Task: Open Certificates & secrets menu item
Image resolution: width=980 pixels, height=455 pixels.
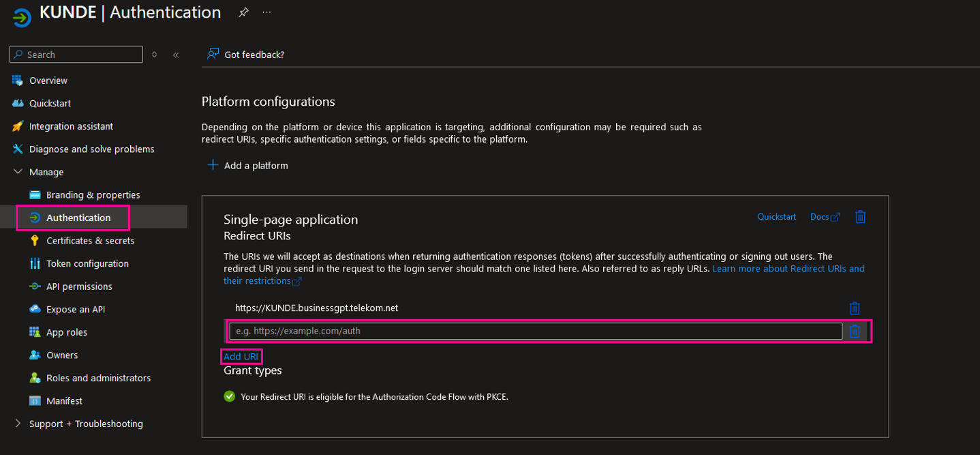Action: 90,241
